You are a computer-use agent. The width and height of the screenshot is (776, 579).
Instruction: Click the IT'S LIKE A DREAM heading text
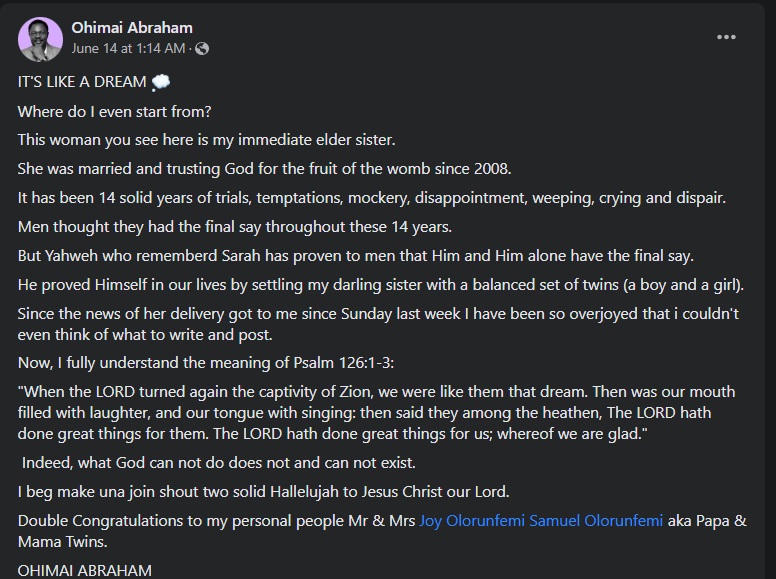pos(82,82)
